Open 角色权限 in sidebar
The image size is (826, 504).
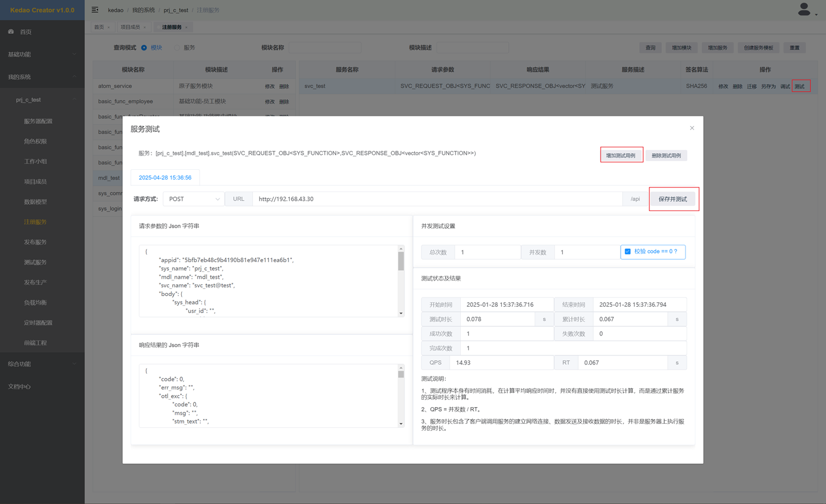(36, 142)
